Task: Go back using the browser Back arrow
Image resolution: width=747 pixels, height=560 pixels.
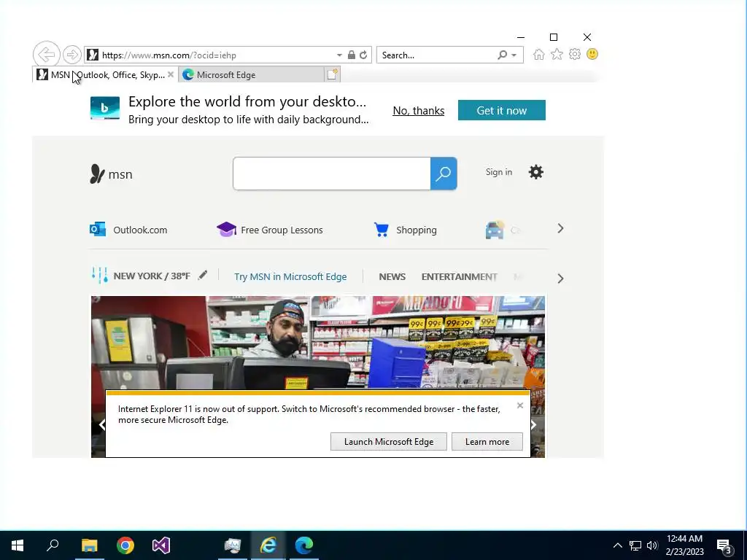Action: (x=47, y=54)
